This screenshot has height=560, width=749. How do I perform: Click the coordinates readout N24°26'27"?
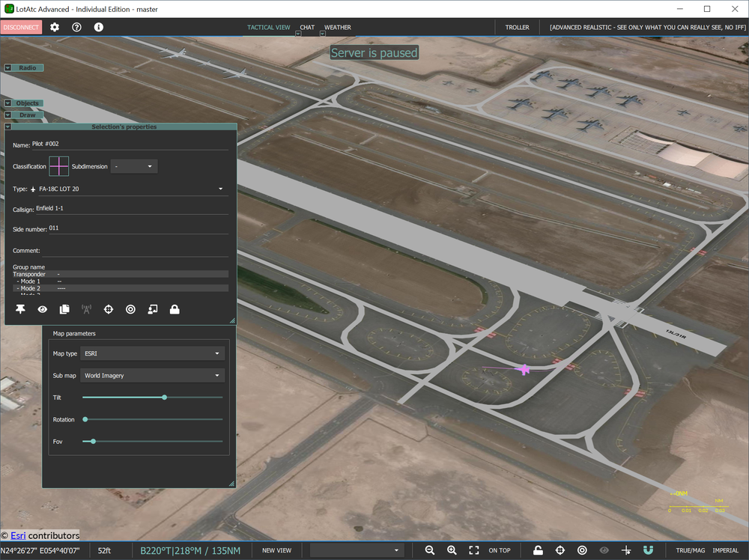40,550
